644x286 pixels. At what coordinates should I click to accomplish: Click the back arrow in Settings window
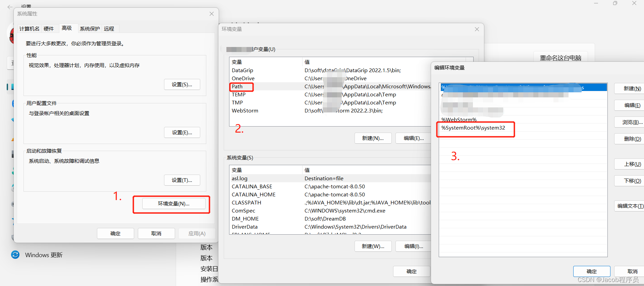pos(10,7)
